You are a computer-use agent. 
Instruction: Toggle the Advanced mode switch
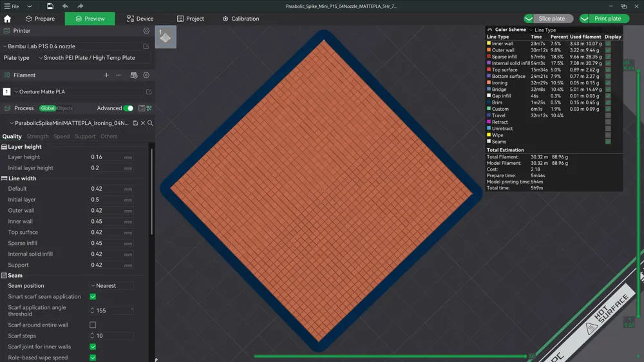[x=129, y=108]
